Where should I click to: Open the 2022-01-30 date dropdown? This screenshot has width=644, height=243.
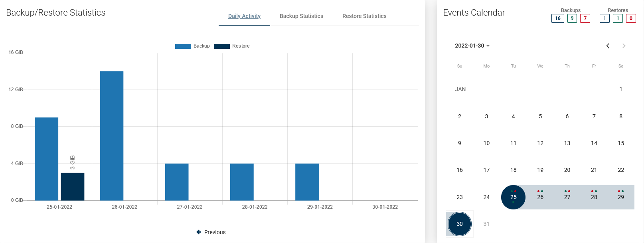472,46
